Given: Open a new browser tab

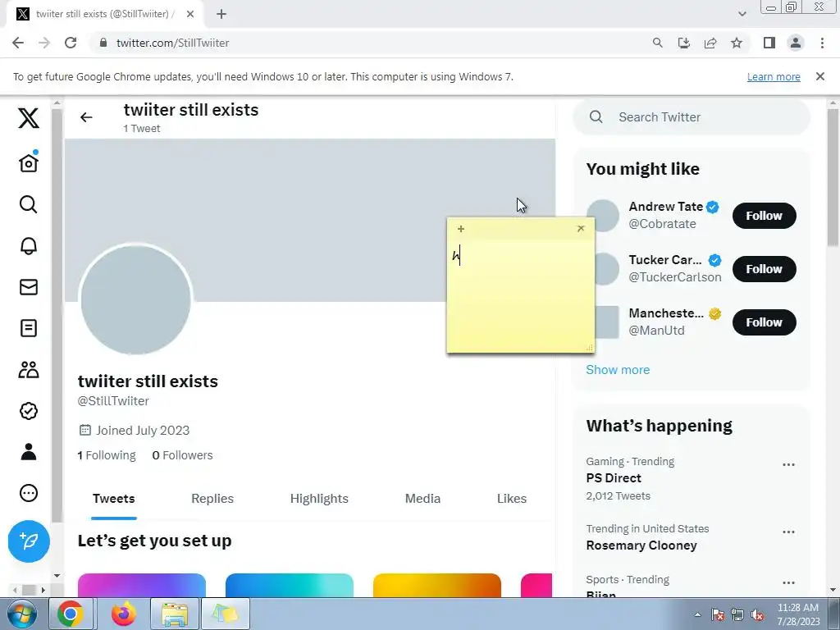Looking at the screenshot, I should click(x=221, y=14).
